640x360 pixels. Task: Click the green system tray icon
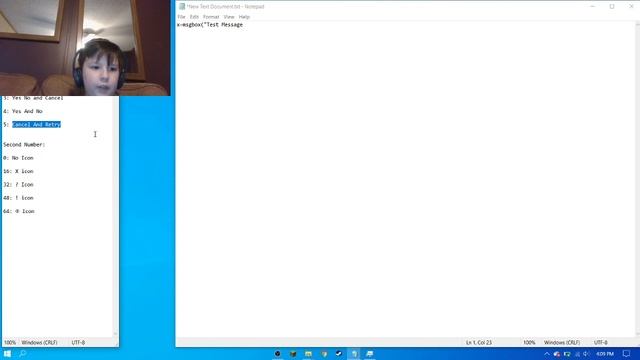(567, 354)
